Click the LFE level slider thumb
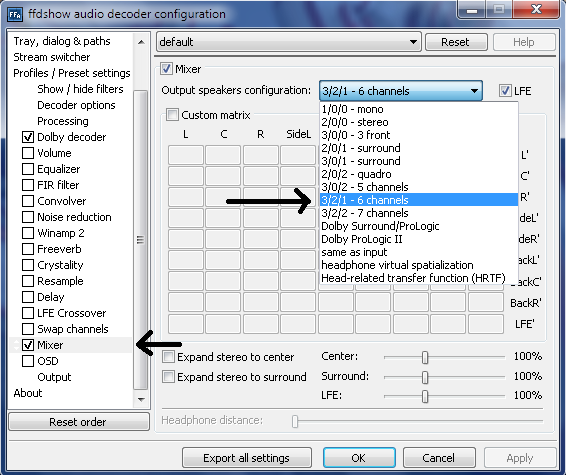The image size is (566, 475). [425, 396]
